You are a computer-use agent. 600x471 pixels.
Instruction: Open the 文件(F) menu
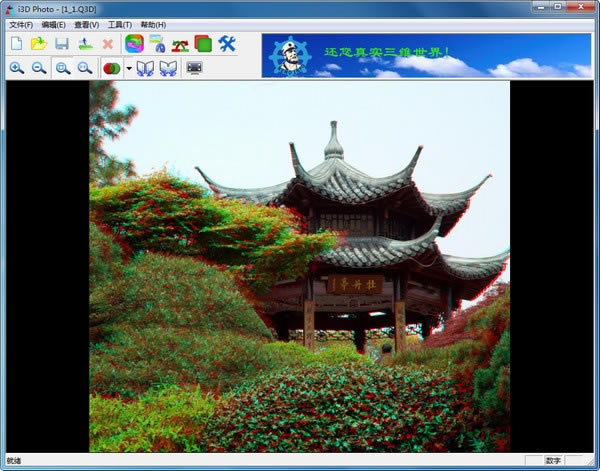pyautogui.click(x=20, y=24)
